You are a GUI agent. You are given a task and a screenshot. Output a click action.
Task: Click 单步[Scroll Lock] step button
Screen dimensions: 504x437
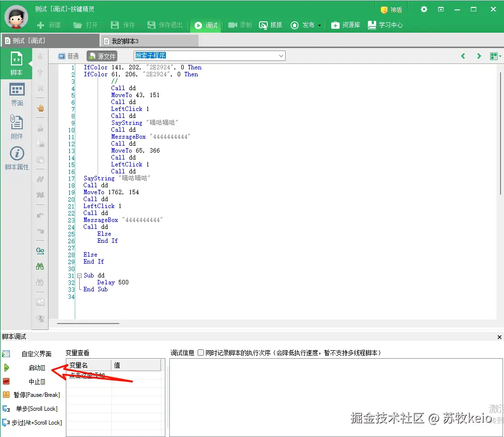point(30,409)
